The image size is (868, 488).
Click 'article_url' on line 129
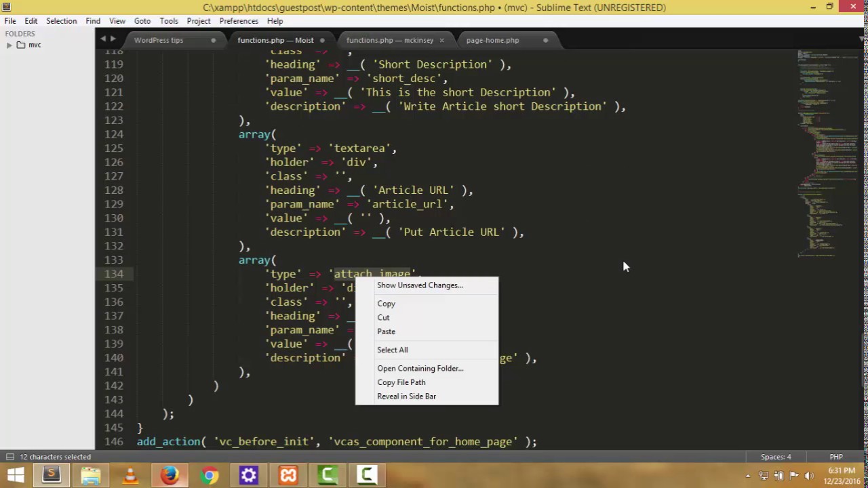(407, 204)
